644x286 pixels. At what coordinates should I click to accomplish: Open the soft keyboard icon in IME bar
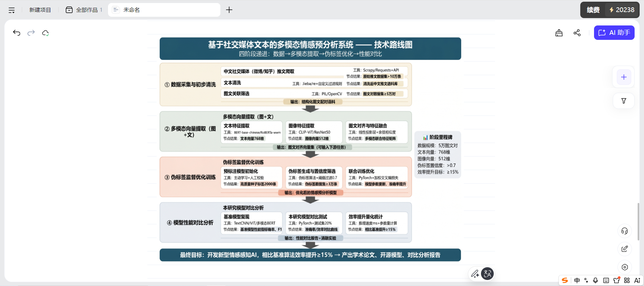[606, 281]
